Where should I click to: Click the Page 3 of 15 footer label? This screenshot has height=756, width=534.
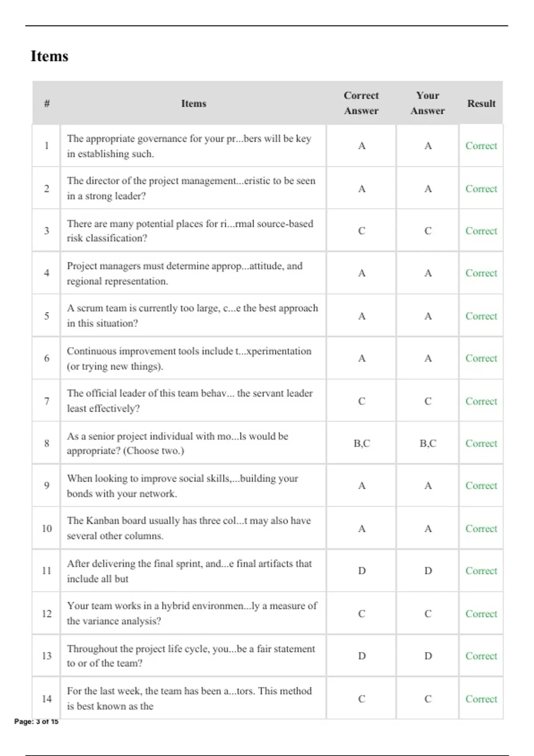click(36, 721)
